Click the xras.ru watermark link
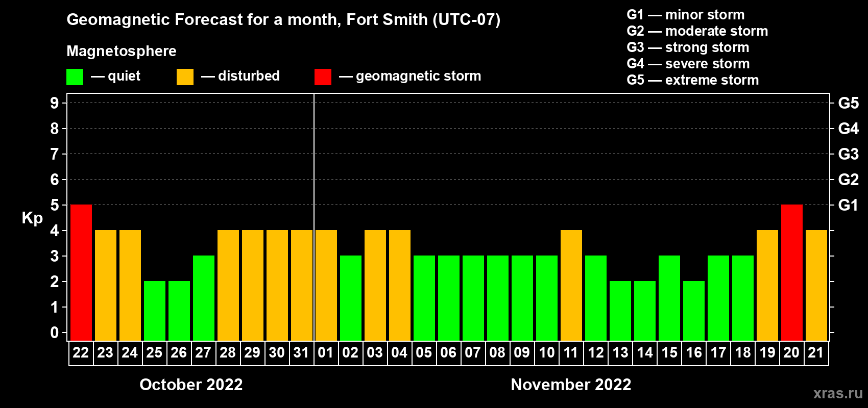The width and height of the screenshot is (868, 408). (x=837, y=393)
